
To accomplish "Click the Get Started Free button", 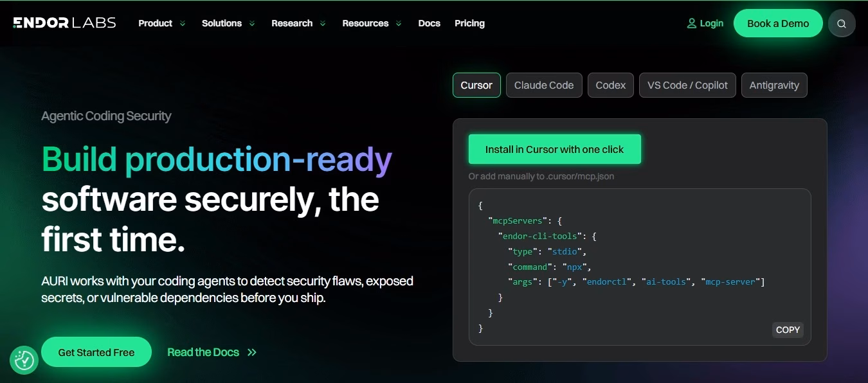I will click(x=96, y=352).
